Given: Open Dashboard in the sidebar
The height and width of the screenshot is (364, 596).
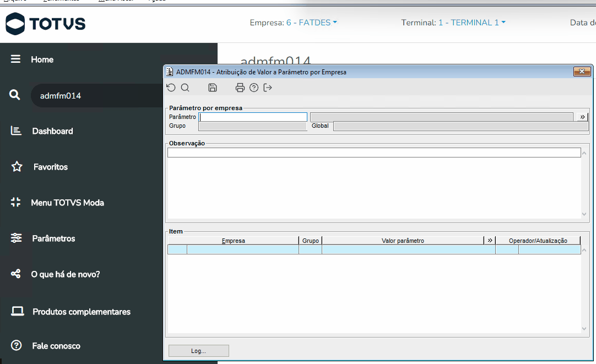Looking at the screenshot, I should coord(52,131).
